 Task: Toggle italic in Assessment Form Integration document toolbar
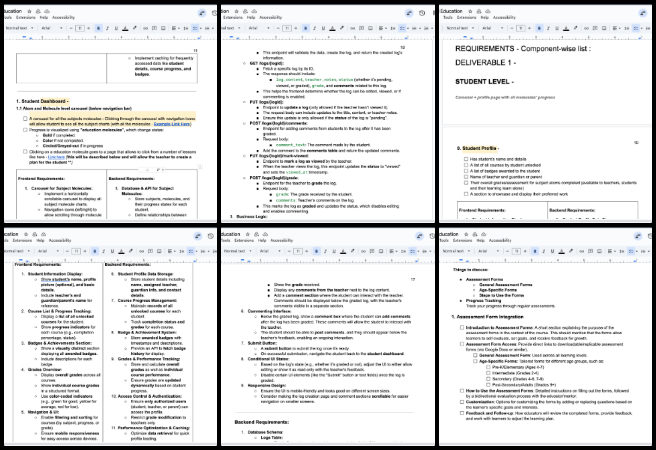543,251
